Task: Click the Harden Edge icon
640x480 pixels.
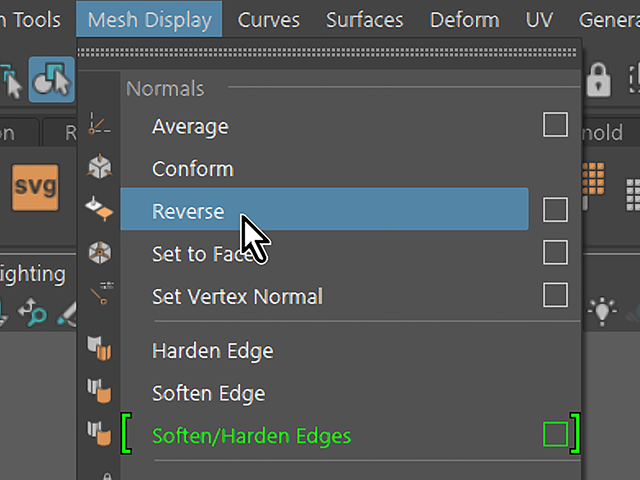Action: click(x=99, y=348)
